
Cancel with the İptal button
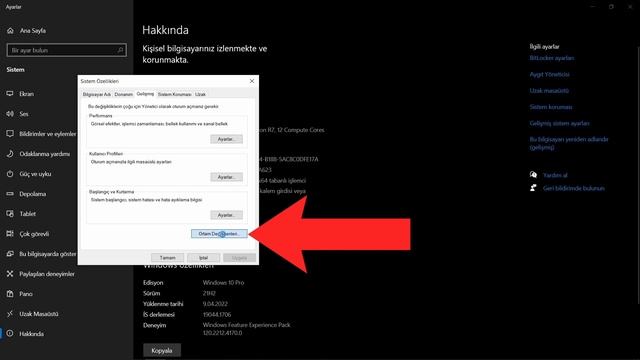203,258
